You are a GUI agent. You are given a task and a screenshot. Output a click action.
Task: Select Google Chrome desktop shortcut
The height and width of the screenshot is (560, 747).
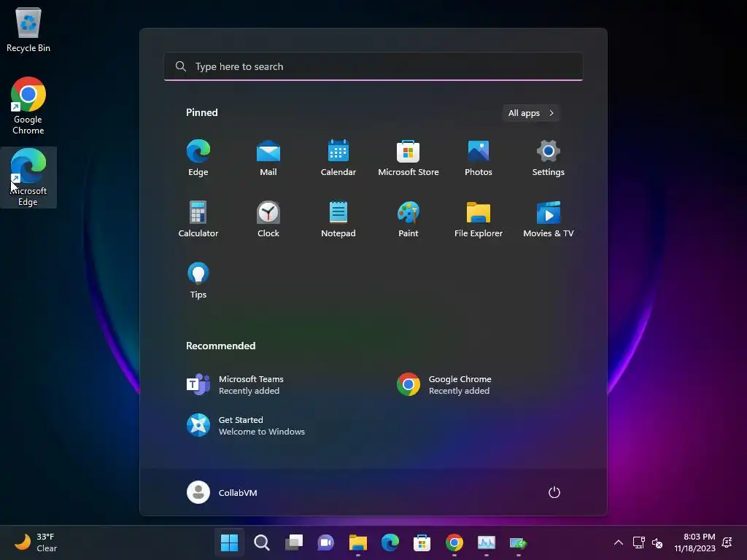click(28, 106)
